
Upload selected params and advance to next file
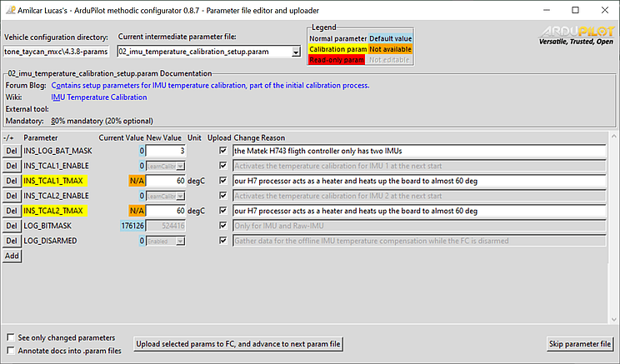click(x=238, y=344)
